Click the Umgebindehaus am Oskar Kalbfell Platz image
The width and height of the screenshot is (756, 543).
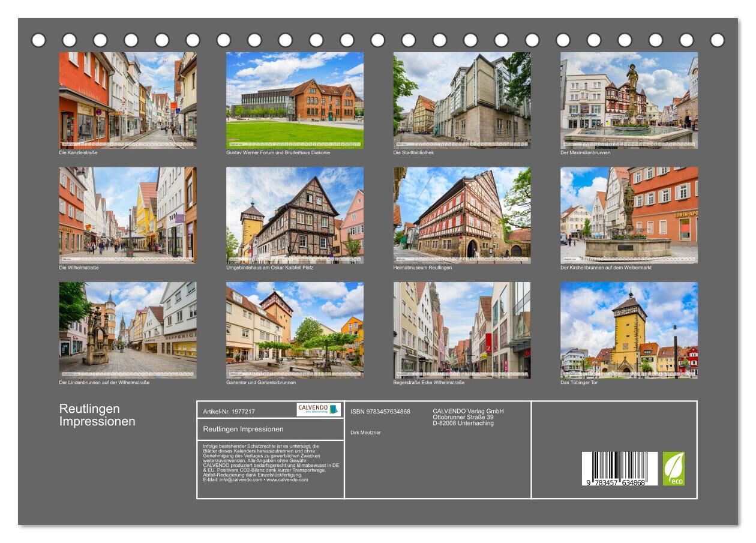click(294, 215)
